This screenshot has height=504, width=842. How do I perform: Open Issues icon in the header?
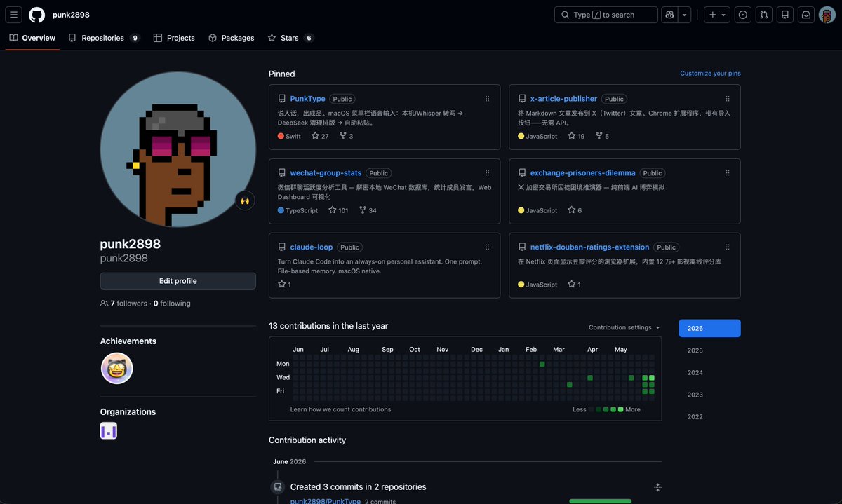point(743,15)
